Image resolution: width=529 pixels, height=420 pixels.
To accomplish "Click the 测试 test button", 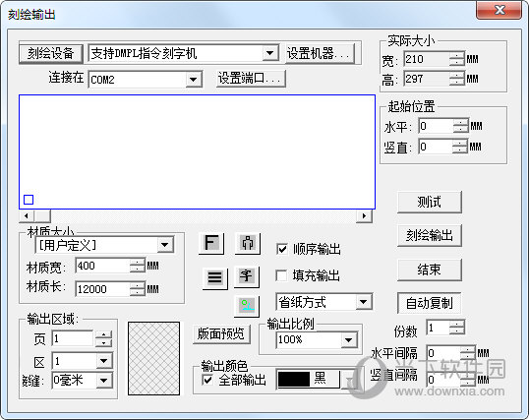I will [x=429, y=202].
